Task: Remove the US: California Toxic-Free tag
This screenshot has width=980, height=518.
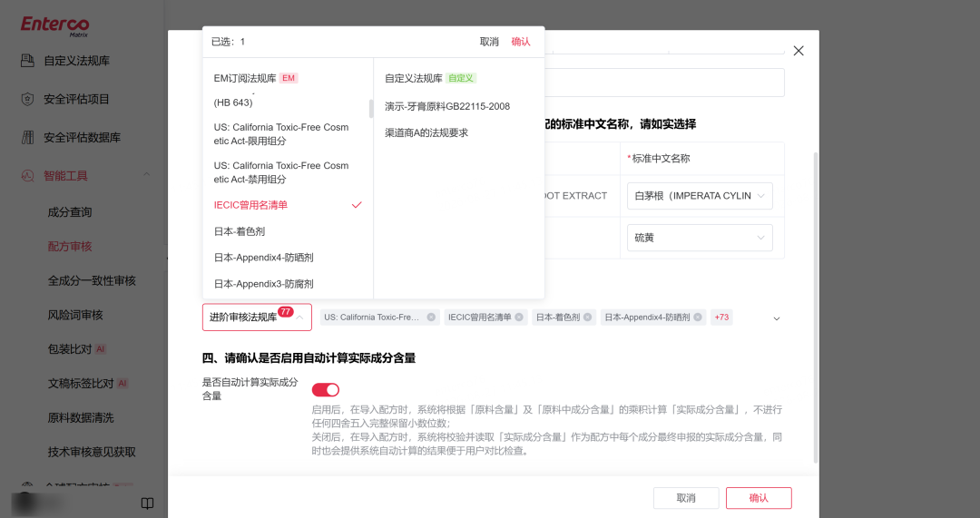Action: (x=431, y=318)
